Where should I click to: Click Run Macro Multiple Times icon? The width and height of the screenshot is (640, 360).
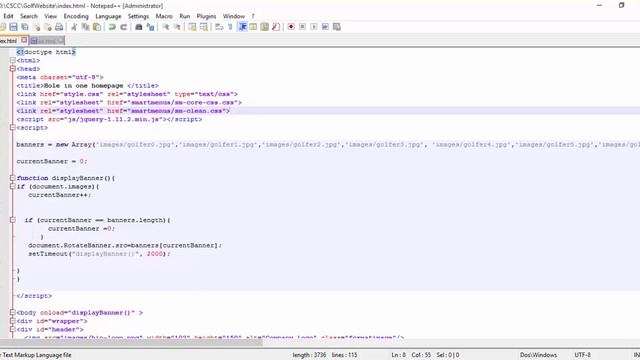pos(325,27)
